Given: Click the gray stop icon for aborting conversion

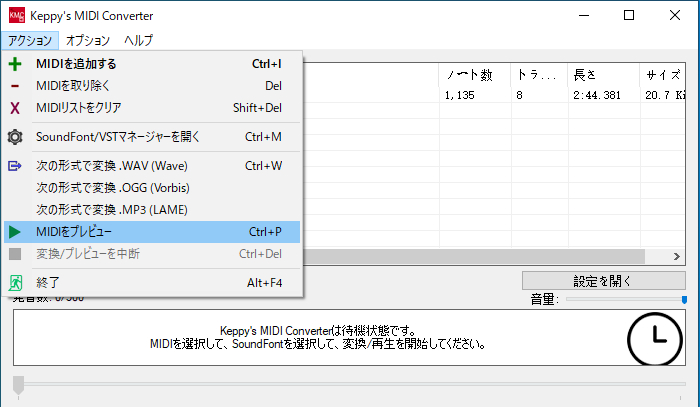Looking at the screenshot, I should pos(15,254).
